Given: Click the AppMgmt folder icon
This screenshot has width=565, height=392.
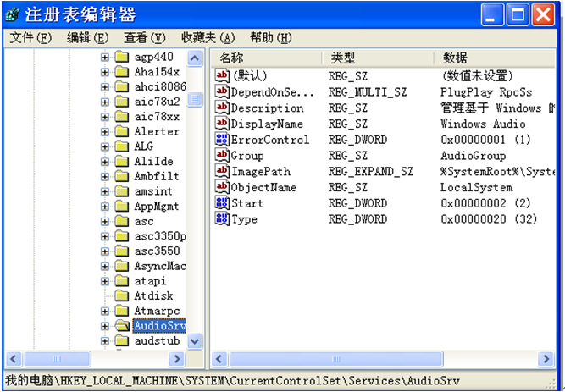Looking at the screenshot, I should 122,206.
